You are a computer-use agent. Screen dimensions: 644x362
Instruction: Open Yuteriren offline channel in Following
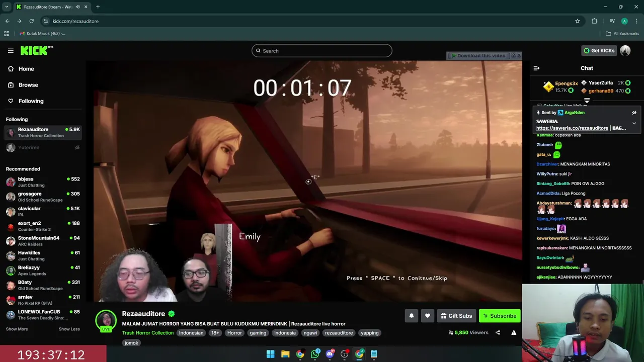point(43,148)
